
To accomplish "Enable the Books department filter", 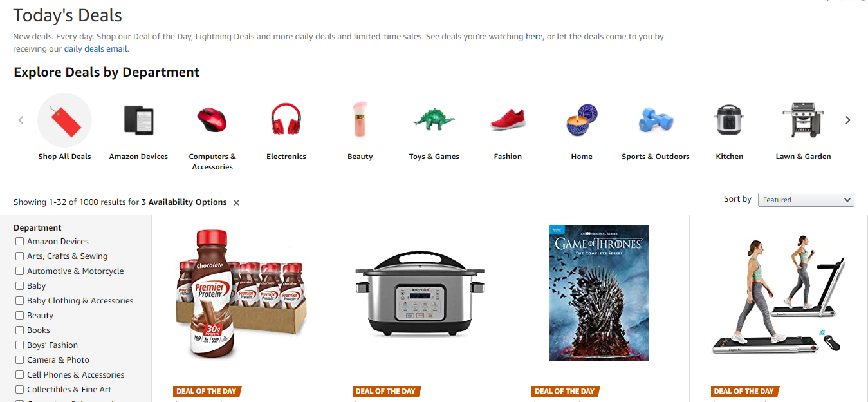I will 20,330.
